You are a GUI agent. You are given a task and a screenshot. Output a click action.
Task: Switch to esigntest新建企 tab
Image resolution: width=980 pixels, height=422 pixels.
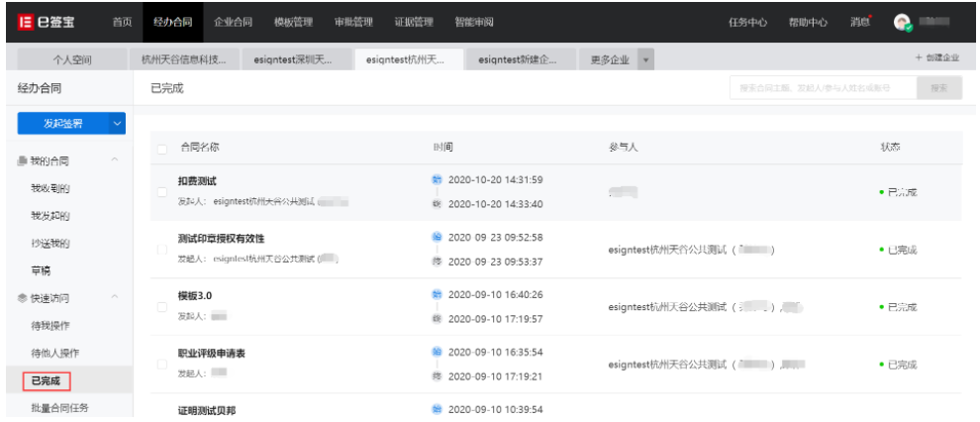(x=522, y=60)
